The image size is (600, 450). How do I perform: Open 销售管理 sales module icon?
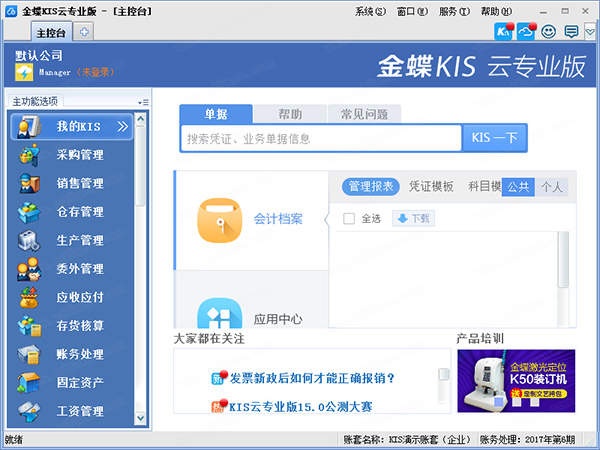(x=28, y=183)
